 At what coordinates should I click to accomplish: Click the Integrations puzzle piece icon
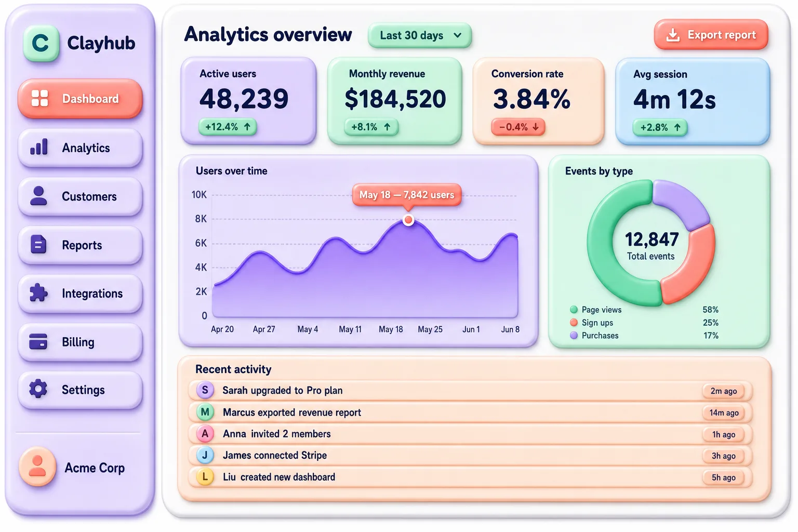(x=38, y=293)
